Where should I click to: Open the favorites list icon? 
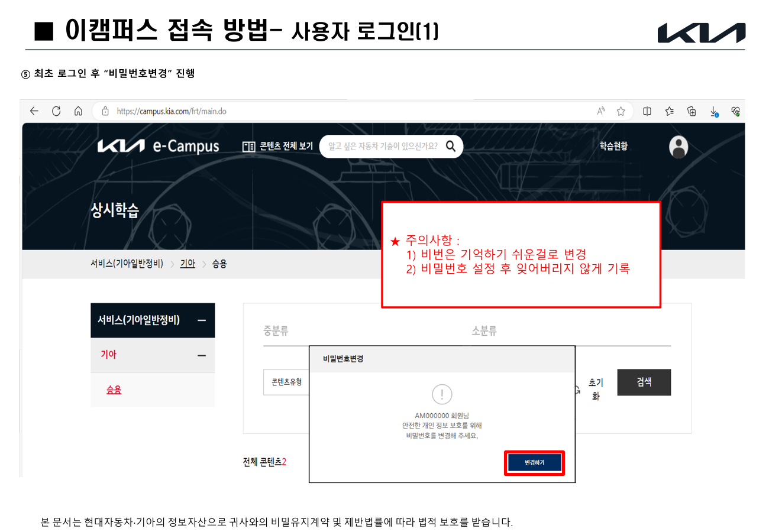[670, 111]
